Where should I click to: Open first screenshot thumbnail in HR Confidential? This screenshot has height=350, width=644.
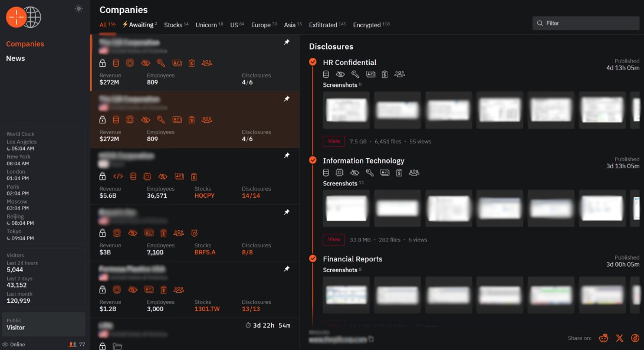(x=346, y=110)
